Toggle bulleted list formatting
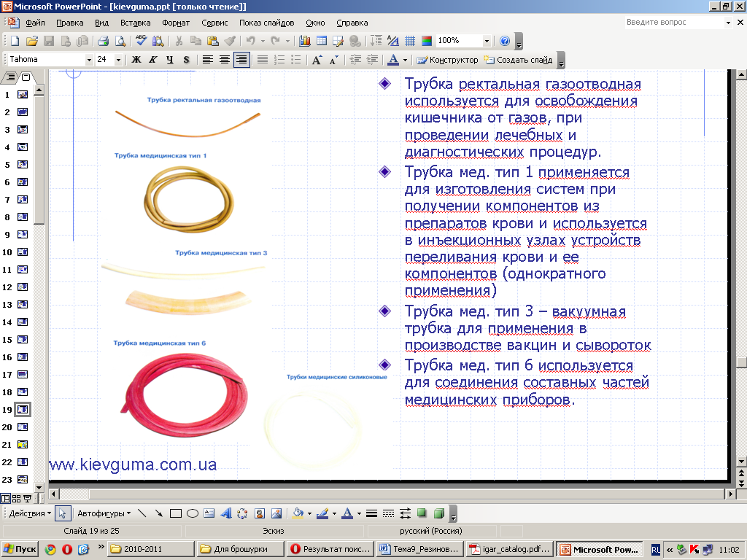747x560 pixels. click(296, 60)
